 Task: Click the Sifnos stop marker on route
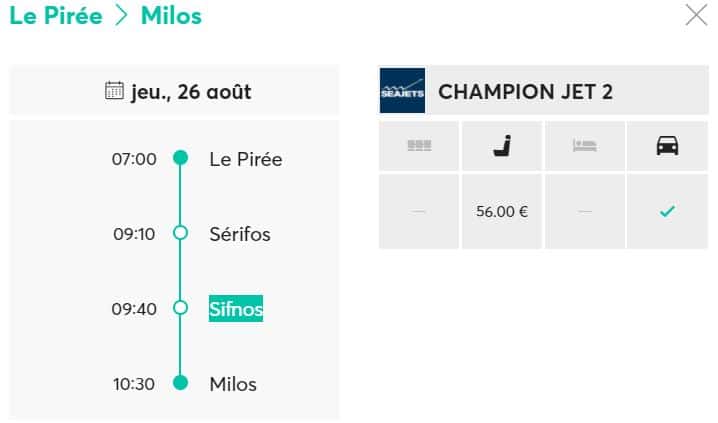tap(180, 308)
